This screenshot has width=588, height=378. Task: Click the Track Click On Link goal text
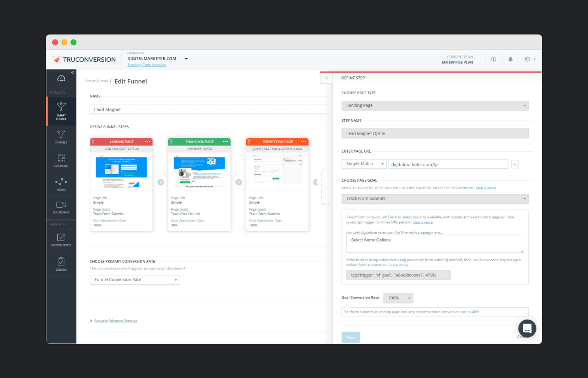[x=186, y=214]
